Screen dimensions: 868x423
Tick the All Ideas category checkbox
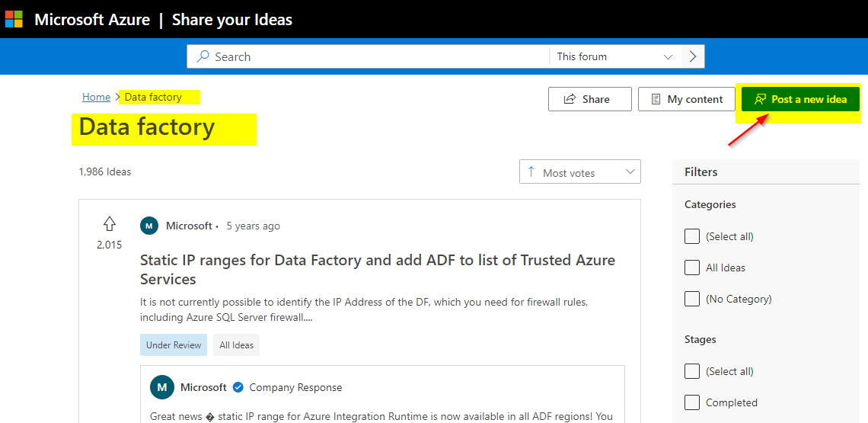[x=692, y=268]
